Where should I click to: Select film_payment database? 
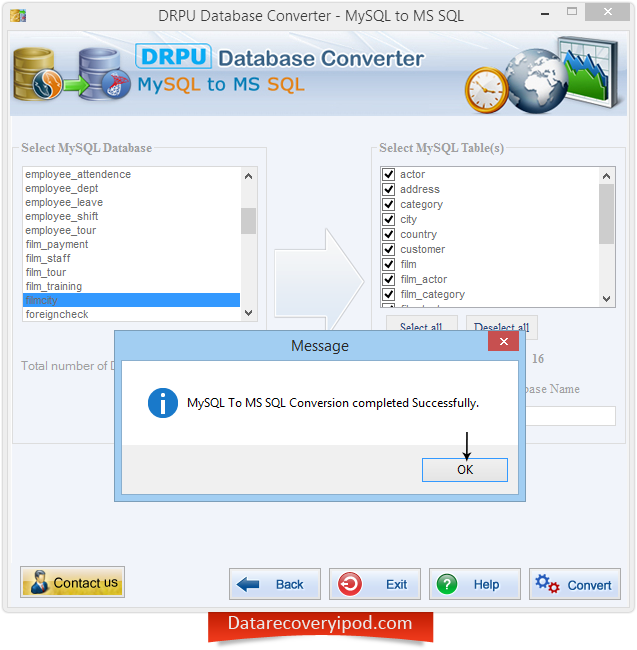[131, 245]
